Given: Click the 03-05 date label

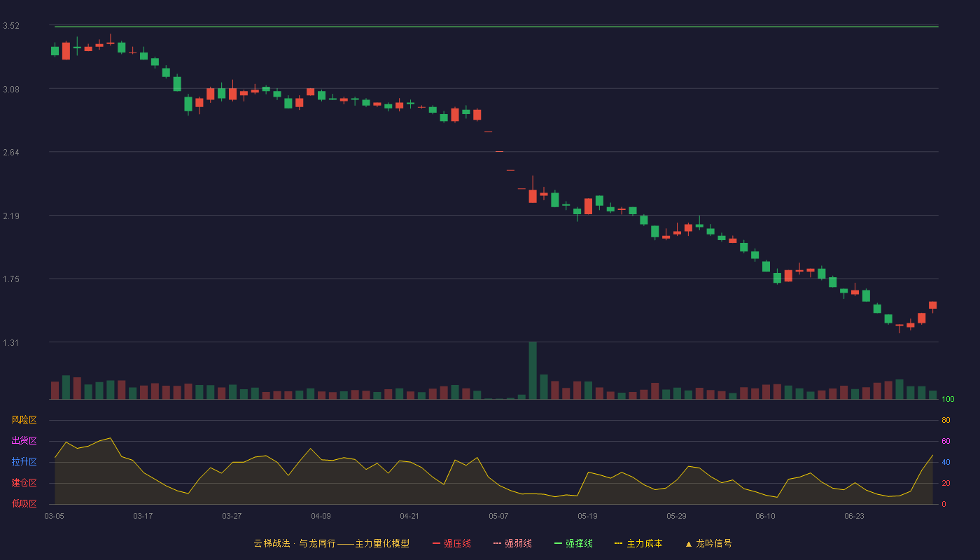Looking at the screenshot, I should coord(54,516).
